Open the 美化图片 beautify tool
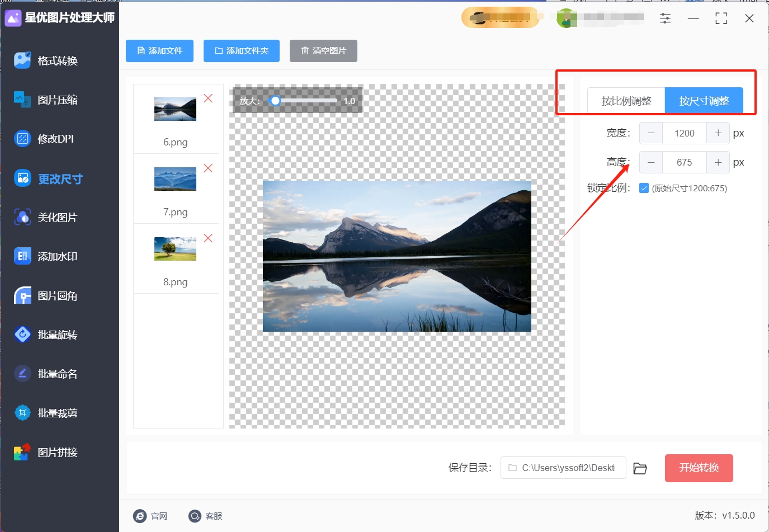The width and height of the screenshot is (769, 532). [46, 217]
